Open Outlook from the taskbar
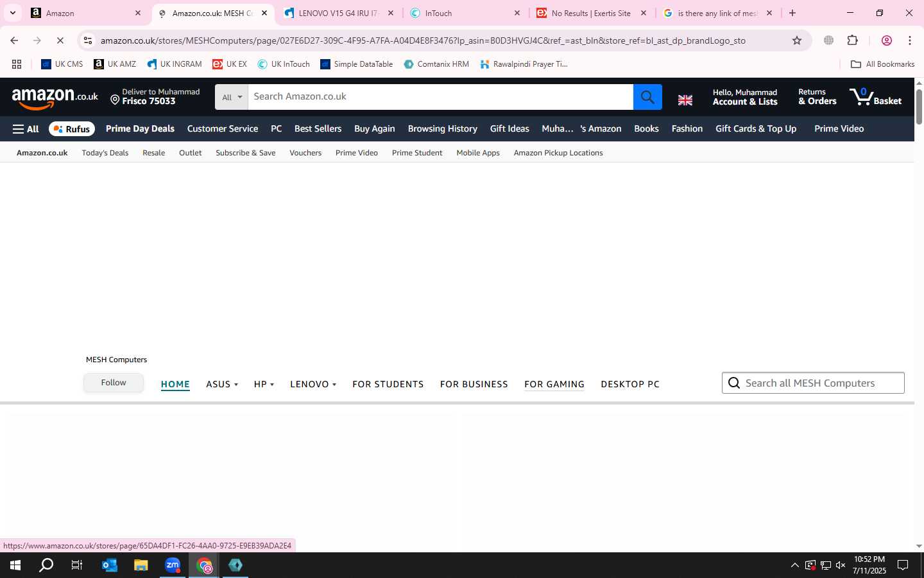 tap(110, 565)
